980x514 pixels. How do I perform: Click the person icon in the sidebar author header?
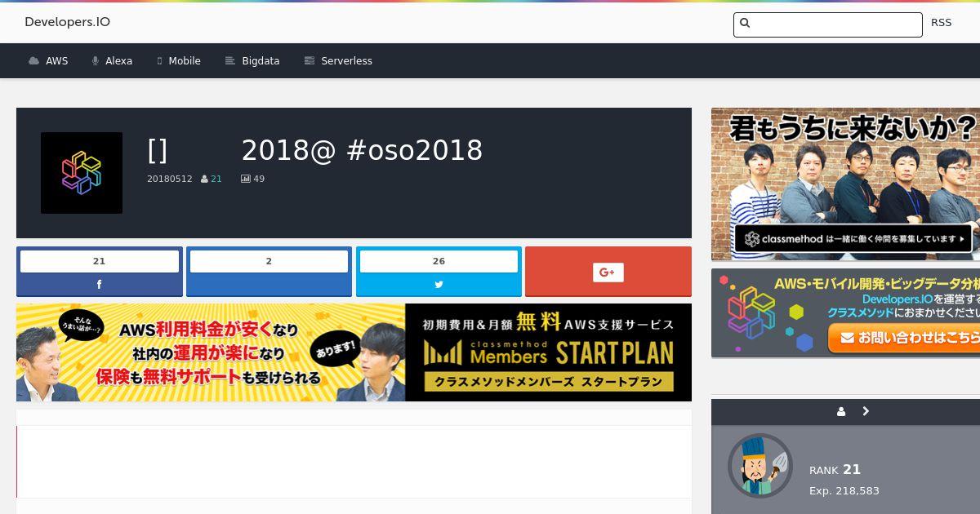pyautogui.click(x=841, y=412)
